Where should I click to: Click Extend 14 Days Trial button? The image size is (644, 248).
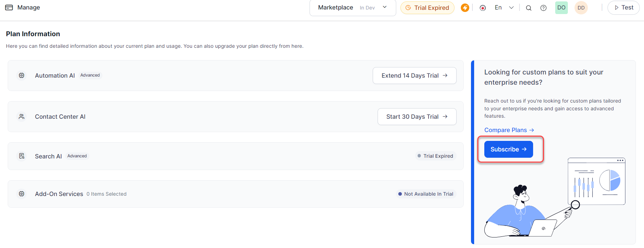pos(414,76)
